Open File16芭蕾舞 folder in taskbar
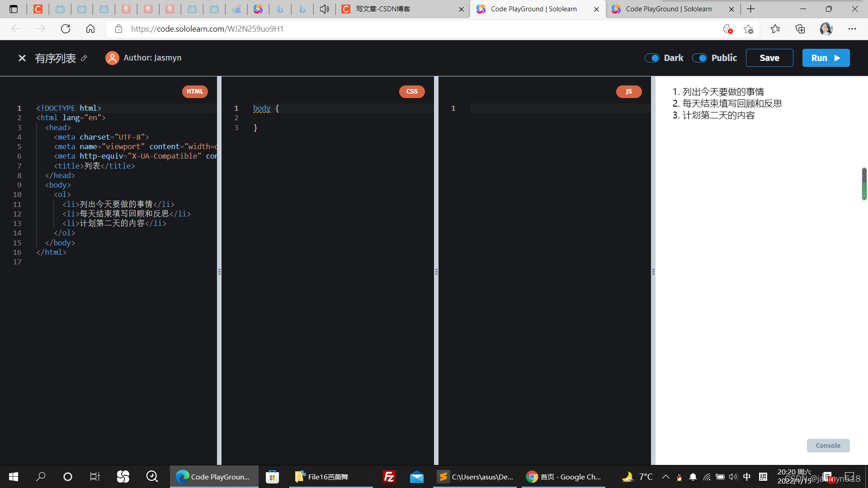The width and height of the screenshot is (868, 488). [331, 477]
